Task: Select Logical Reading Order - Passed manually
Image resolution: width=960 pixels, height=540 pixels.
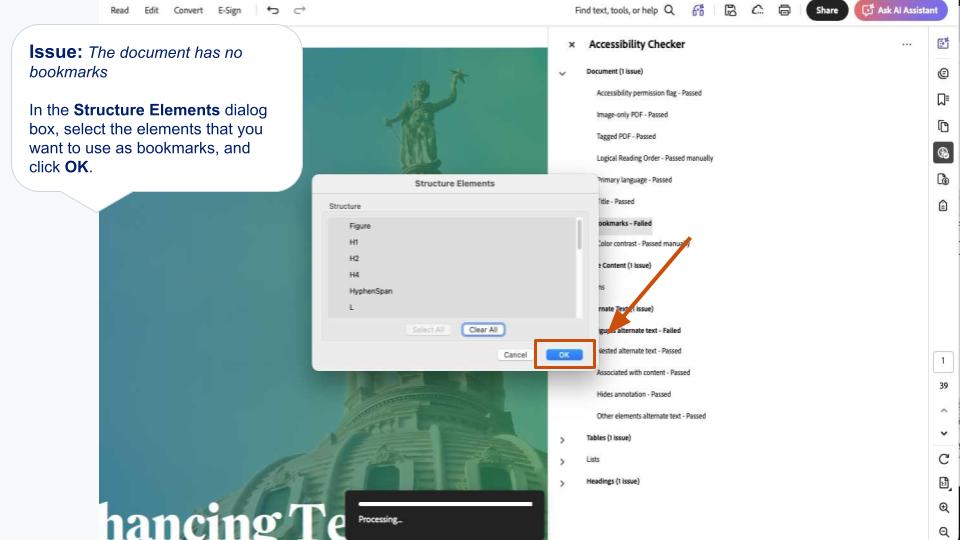Action: [x=654, y=158]
